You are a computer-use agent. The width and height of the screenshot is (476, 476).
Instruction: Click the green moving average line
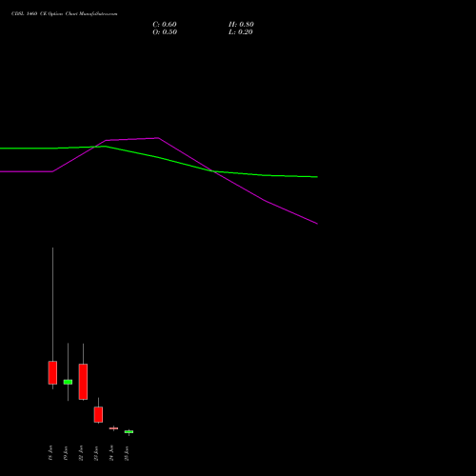tap(159, 157)
